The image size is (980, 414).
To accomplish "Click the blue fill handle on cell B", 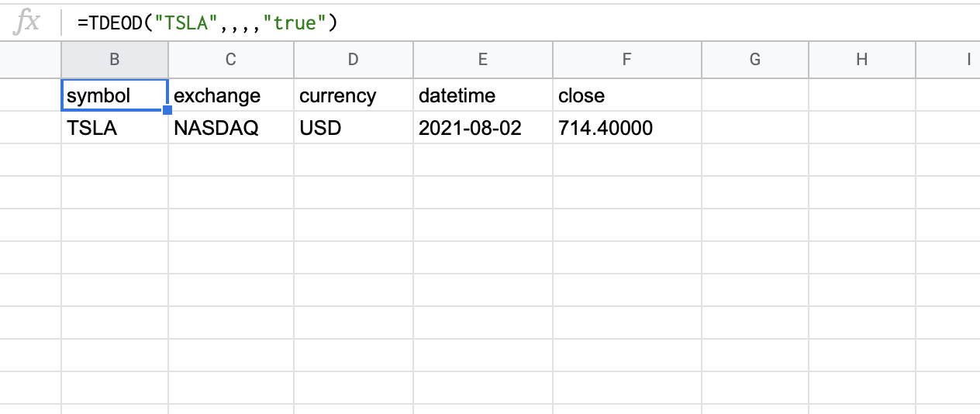I will click(167, 111).
